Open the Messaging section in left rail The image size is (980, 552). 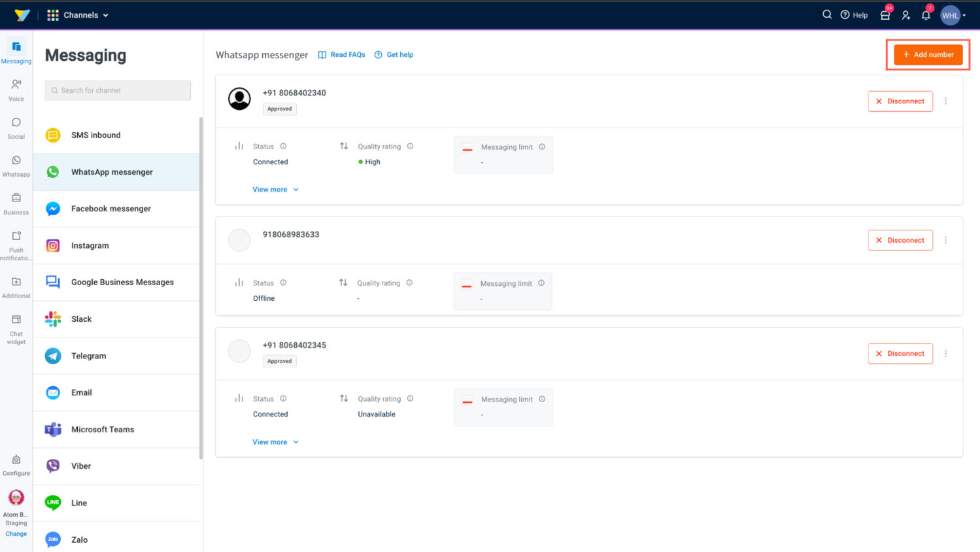(16, 52)
